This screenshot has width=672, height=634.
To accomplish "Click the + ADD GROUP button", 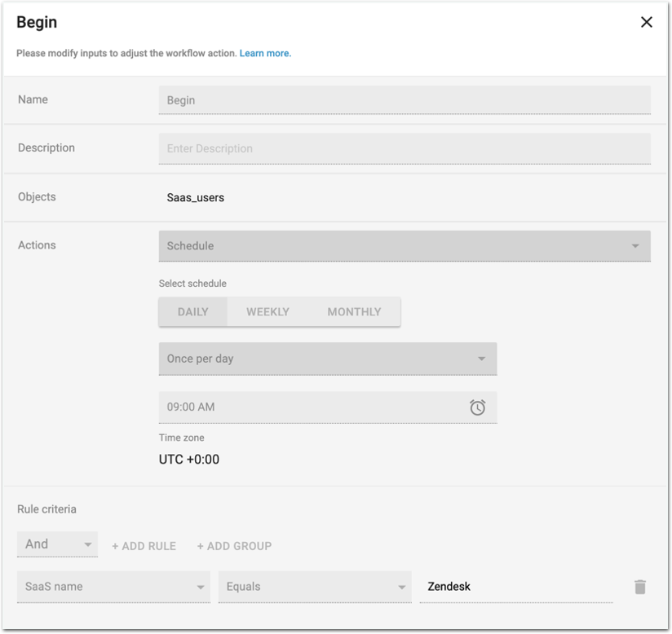I will click(234, 546).
